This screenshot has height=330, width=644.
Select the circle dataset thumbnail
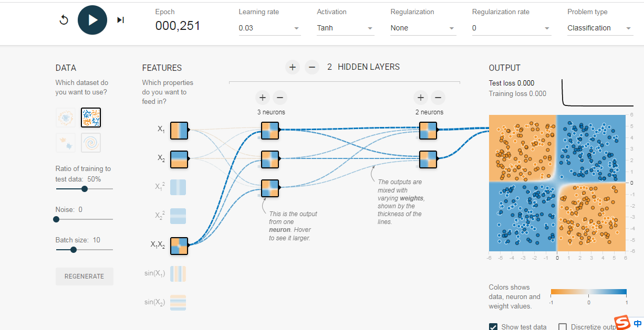66,118
